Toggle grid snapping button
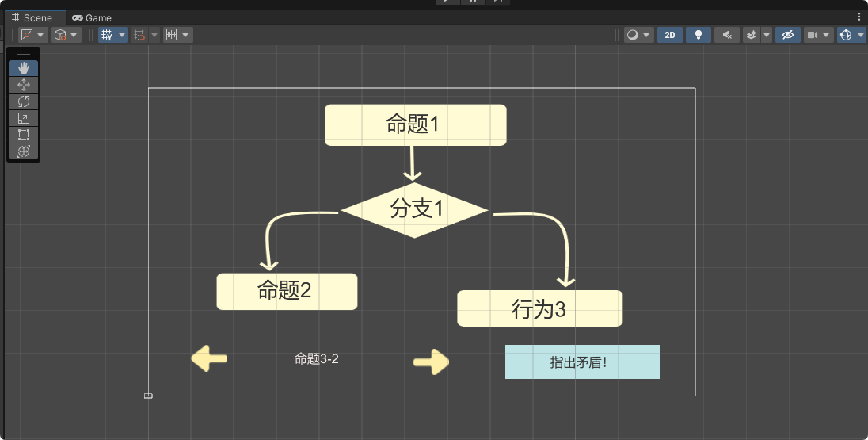 tap(139, 35)
